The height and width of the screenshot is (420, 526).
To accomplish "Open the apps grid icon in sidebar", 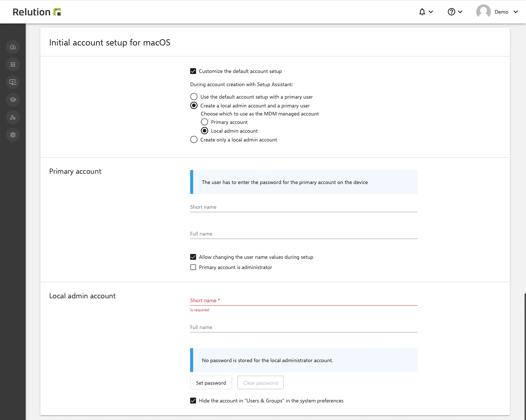I will (x=13, y=65).
